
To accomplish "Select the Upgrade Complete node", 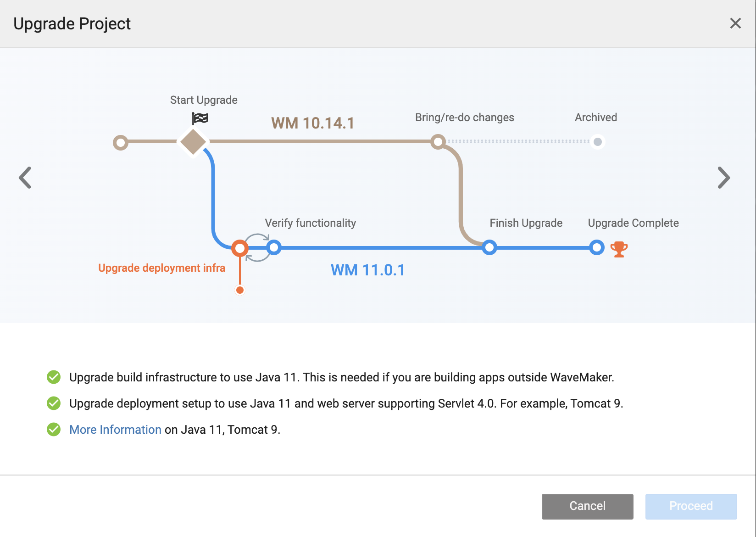I will (597, 248).
